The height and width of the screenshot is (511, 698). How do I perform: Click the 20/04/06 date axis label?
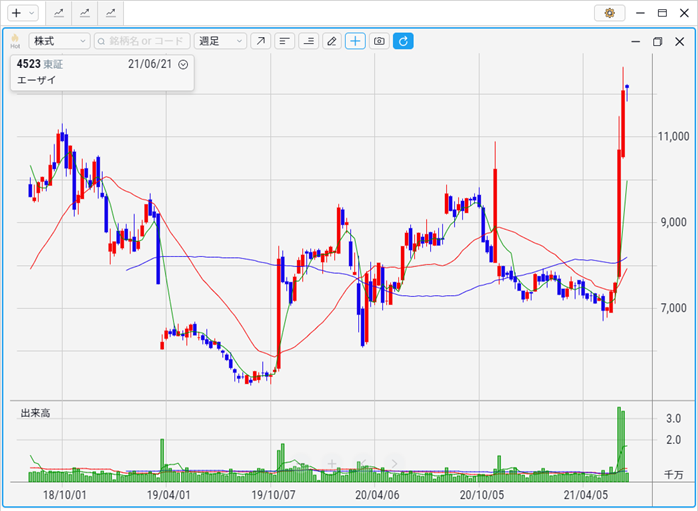[377, 495]
